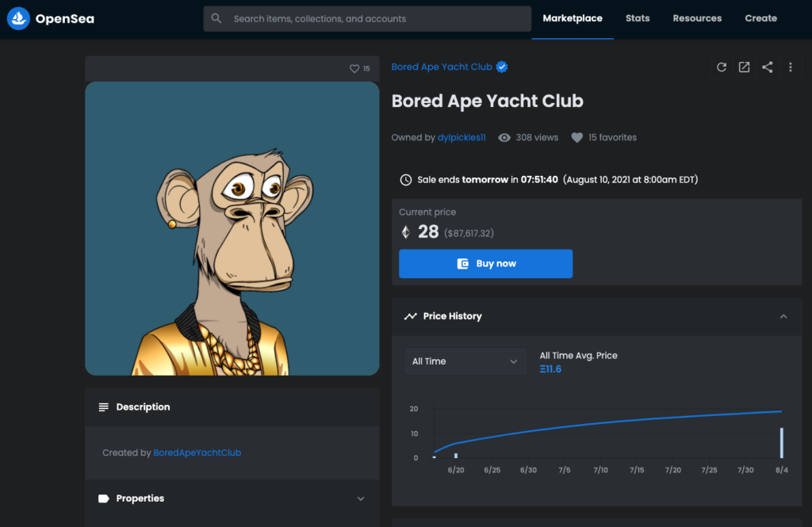Image resolution: width=812 pixels, height=527 pixels.
Task: Click the Price History chart icon
Action: click(411, 315)
